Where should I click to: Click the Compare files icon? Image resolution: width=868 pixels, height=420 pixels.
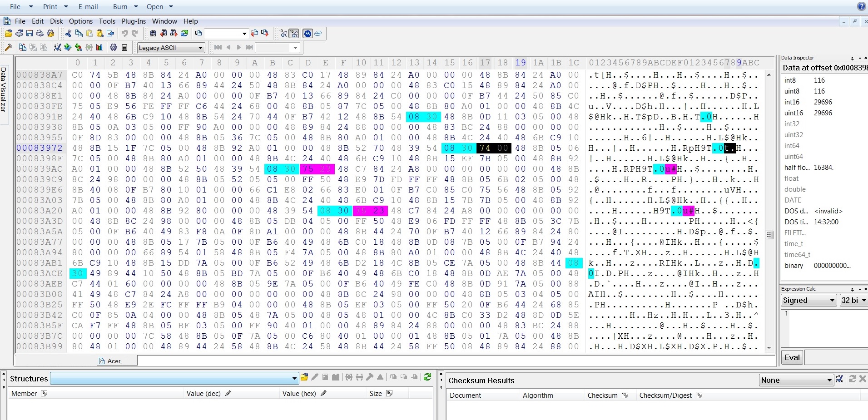coord(22,47)
